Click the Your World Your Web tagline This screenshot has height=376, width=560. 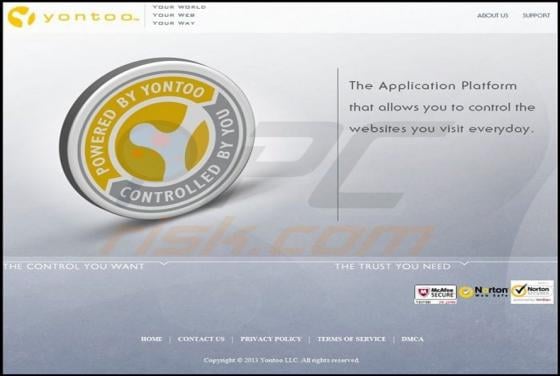(179, 15)
